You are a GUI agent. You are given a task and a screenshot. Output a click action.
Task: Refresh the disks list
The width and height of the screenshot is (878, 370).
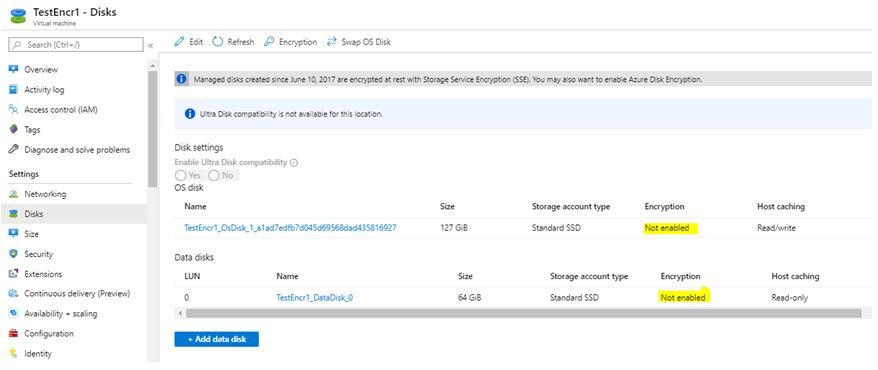click(x=233, y=42)
